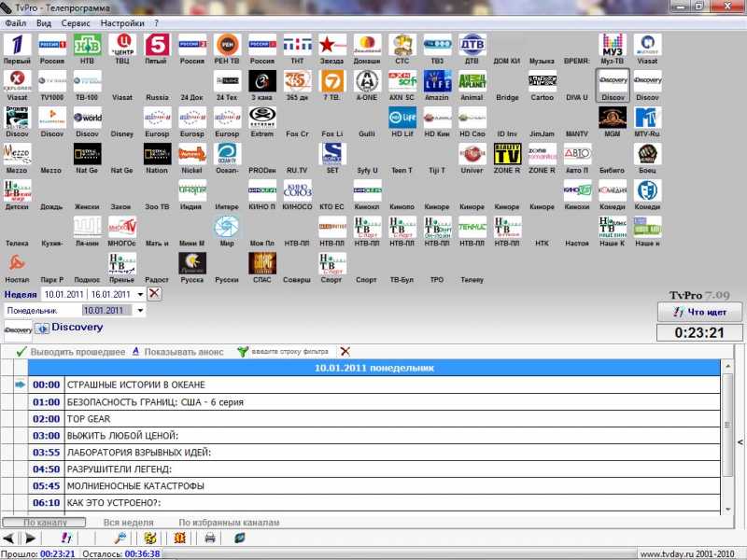Open the Файл menu
Screen dimensions: 747x560
tap(16, 22)
